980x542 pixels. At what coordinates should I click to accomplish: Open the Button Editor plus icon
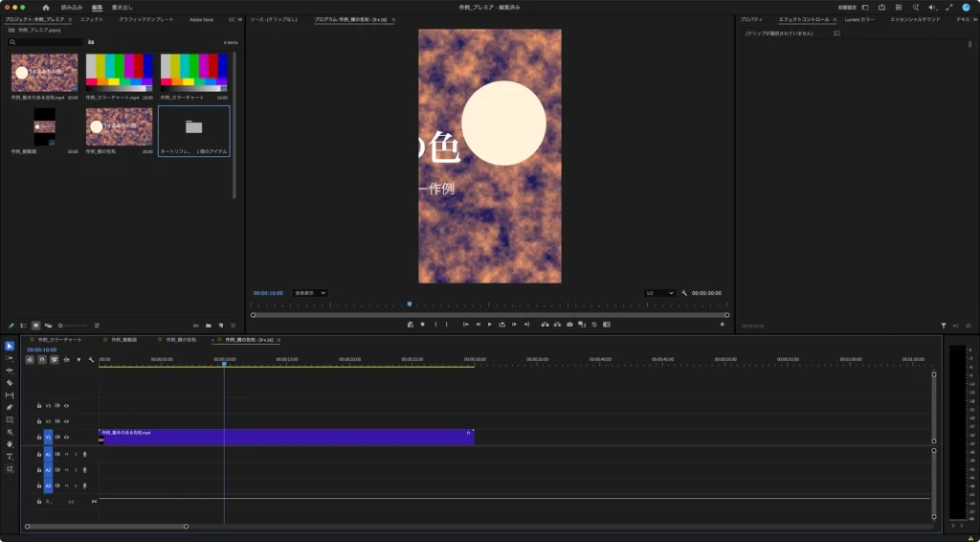(x=723, y=325)
